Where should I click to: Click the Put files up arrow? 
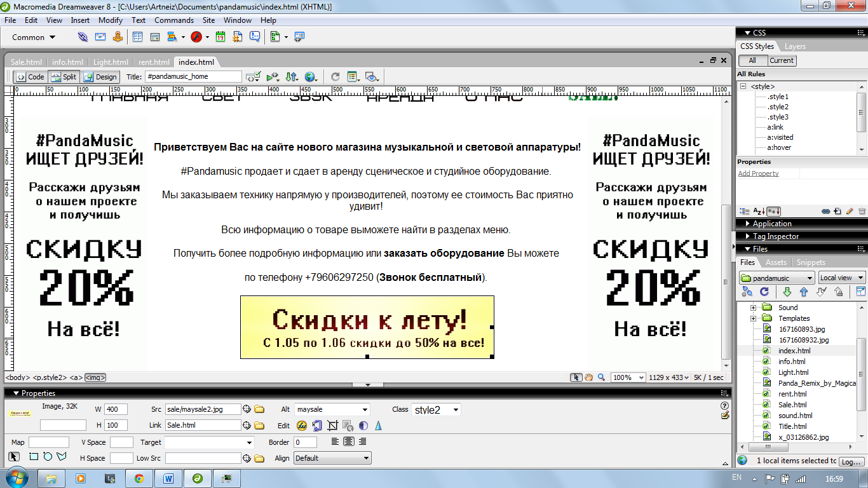click(804, 292)
